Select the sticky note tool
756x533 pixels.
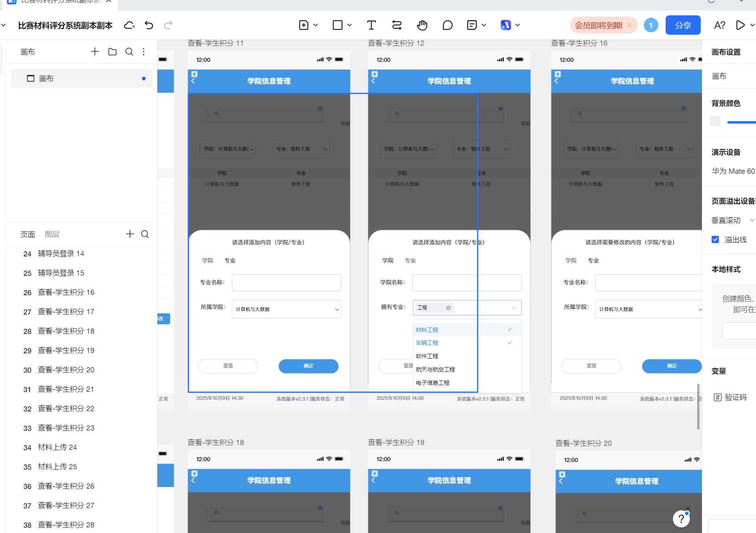coord(472,25)
